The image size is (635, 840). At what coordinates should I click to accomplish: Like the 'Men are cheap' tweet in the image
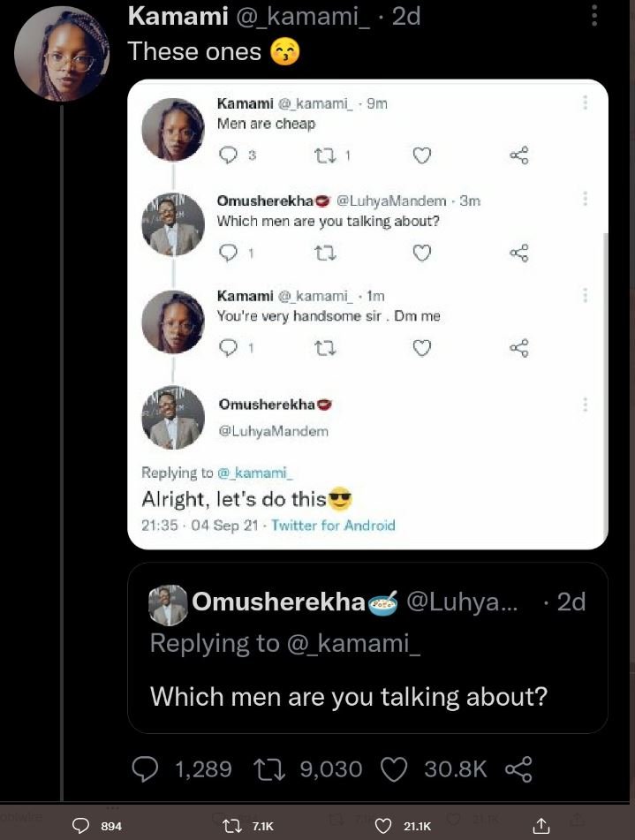[x=422, y=156]
